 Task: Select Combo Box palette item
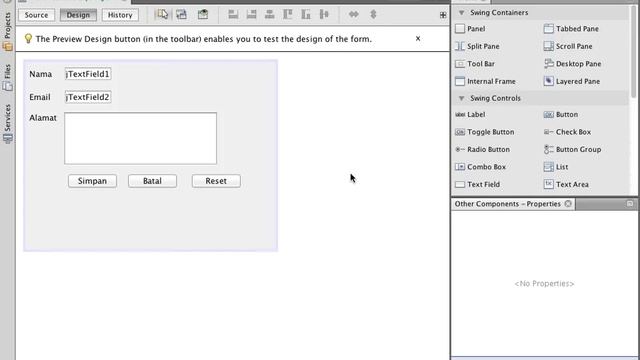point(480,167)
